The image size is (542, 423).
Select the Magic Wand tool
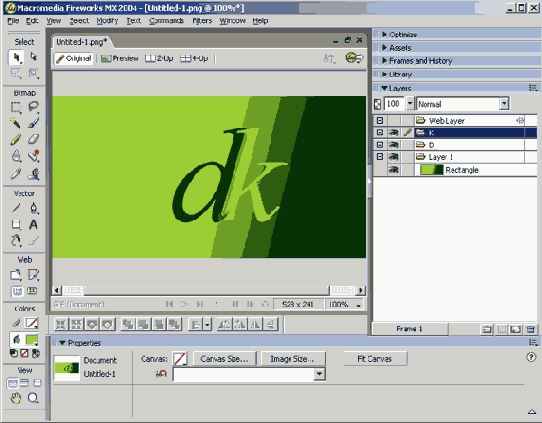pyautogui.click(x=15, y=123)
